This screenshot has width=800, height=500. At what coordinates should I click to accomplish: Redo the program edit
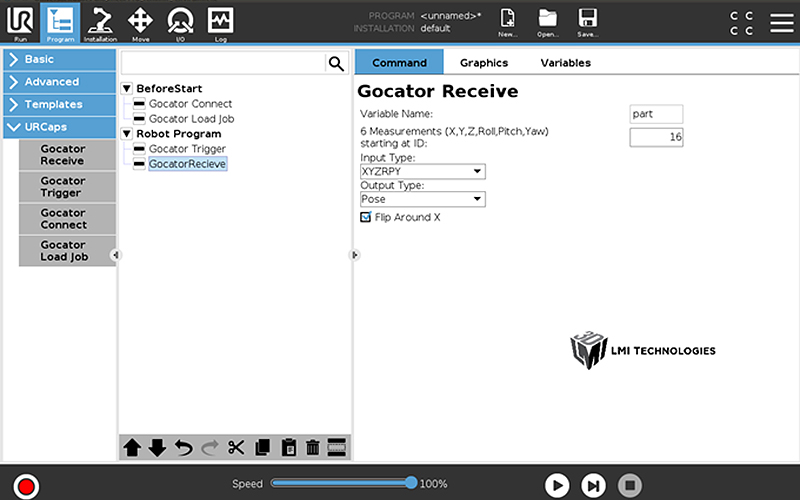coord(210,448)
